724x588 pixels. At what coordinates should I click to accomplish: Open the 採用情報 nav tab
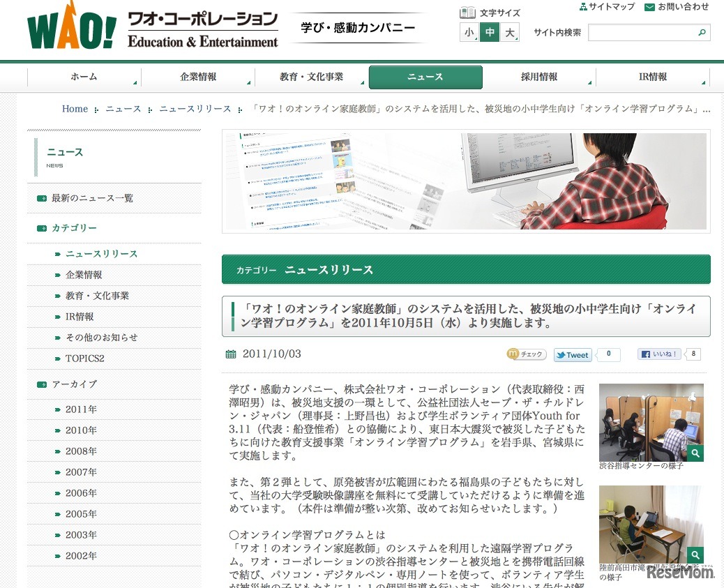(x=539, y=77)
